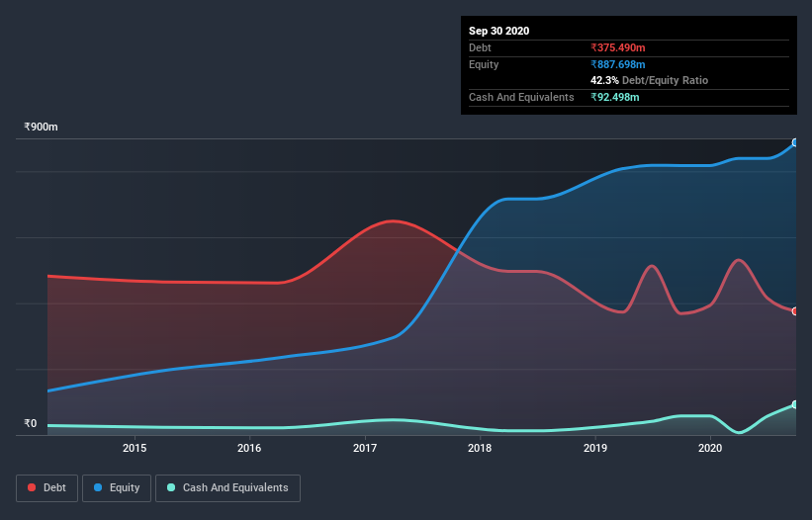Click the ₹887.698m Equity value in tooltip
Image resolution: width=812 pixels, height=520 pixels.
[x=618, y=64]
